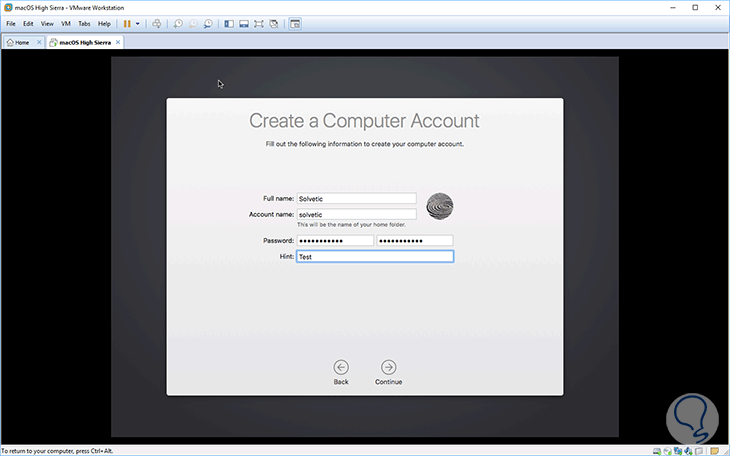Open the Tabs menu
730x456 pixels.
click(84, 24)
